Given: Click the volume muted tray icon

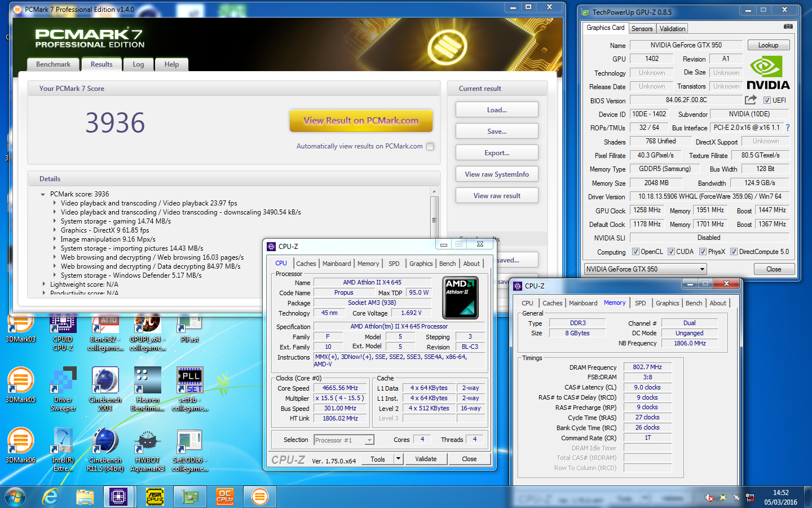Looking at the screenshot, I should point(709,497).
